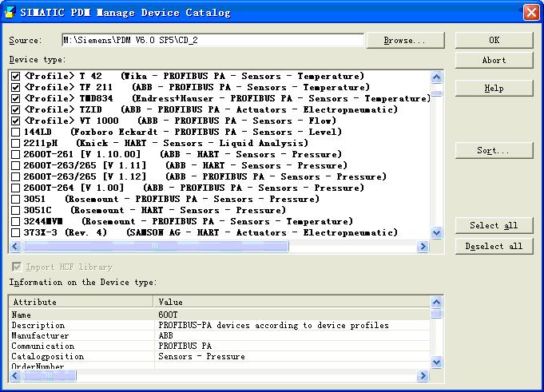Viewport: 544px width, 392px height.
Task: Uncheck the <Profile> TMD834 checkbox
Action: point(16,98)
